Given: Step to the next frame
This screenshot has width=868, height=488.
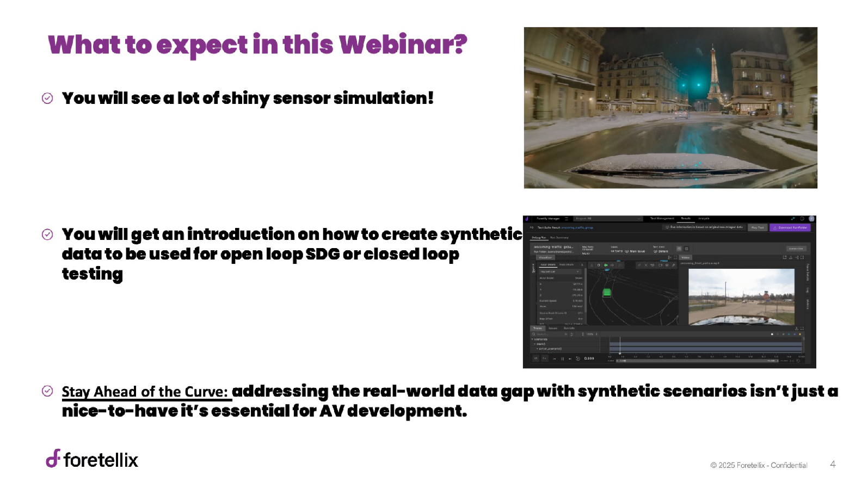Looking at the screenshot, I should click(570, 359).
